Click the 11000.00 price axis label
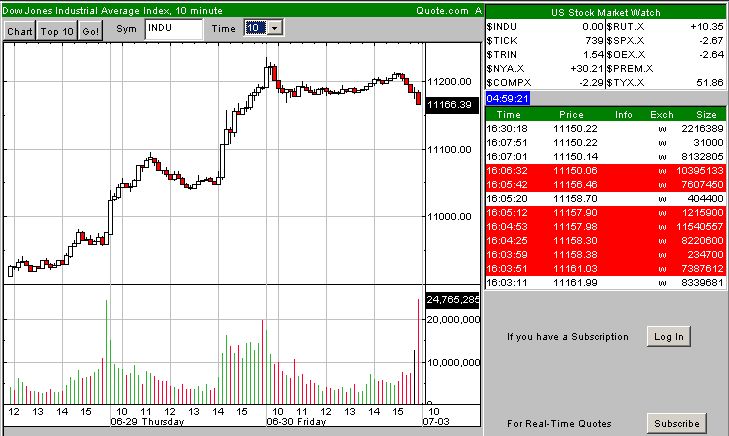 449,217
